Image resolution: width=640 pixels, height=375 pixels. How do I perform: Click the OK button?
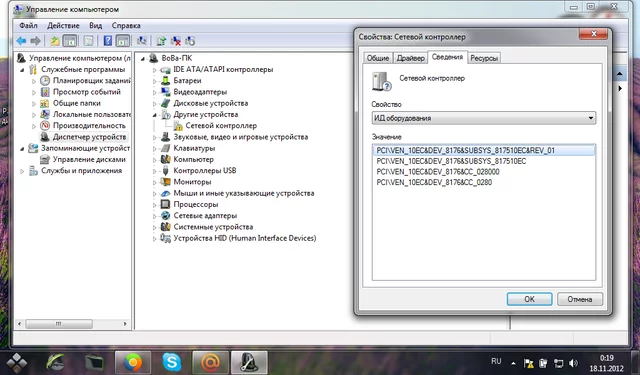(529, 299)
